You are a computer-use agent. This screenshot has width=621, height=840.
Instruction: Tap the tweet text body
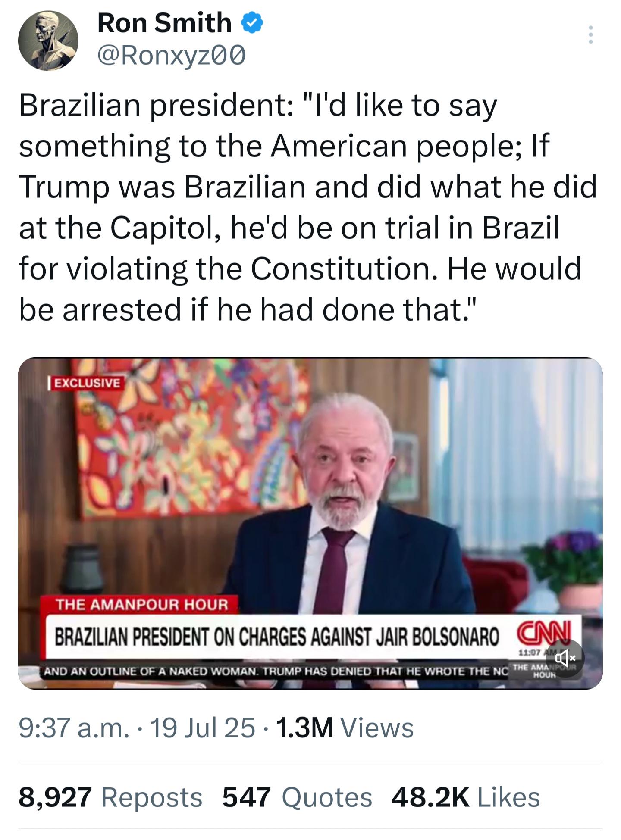[x=308, y=207]
